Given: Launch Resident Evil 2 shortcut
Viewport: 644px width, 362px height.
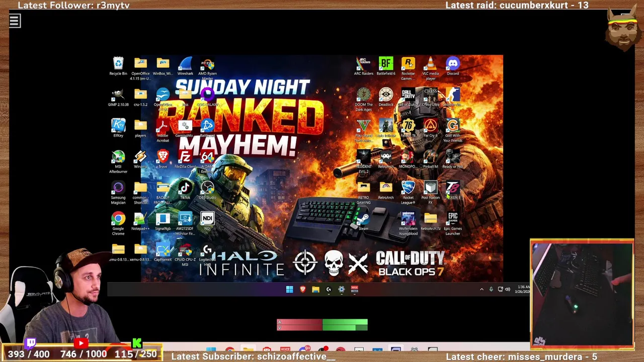Looking at the screenshot, I should (x=363, y=161).
